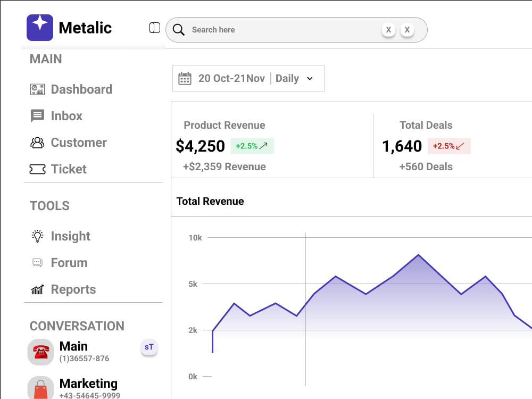Click the (1)36557-876 phone number
Viewport: 532px width, 399px height.
click(x=84, y=359)
